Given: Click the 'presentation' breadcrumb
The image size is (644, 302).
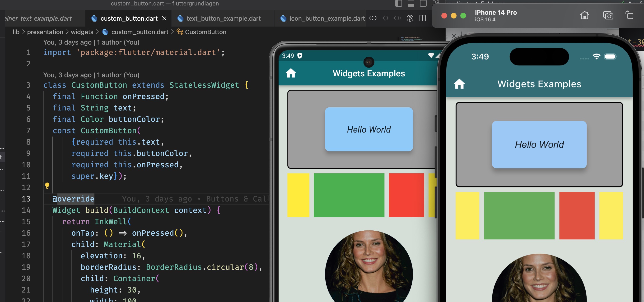Looking at the screenshot, I should (x=45, y=32).
